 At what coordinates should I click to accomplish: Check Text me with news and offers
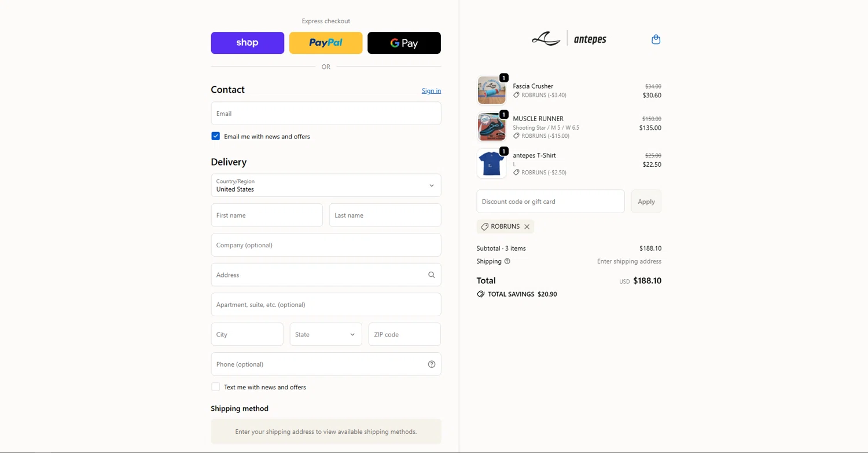tap(215, 387)
